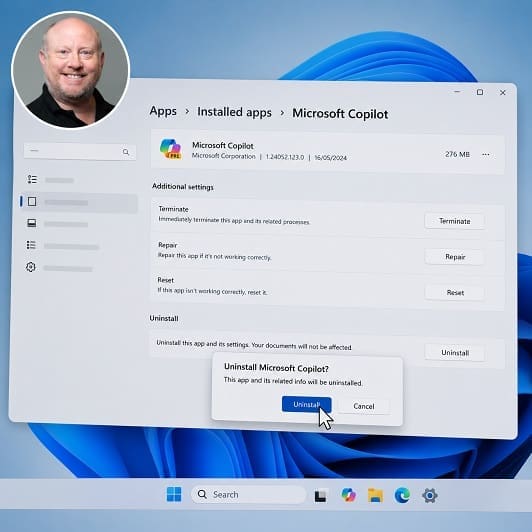
Task: Select the sidebar gear icon
Action: pyautogui.click(x=31, y=267)
